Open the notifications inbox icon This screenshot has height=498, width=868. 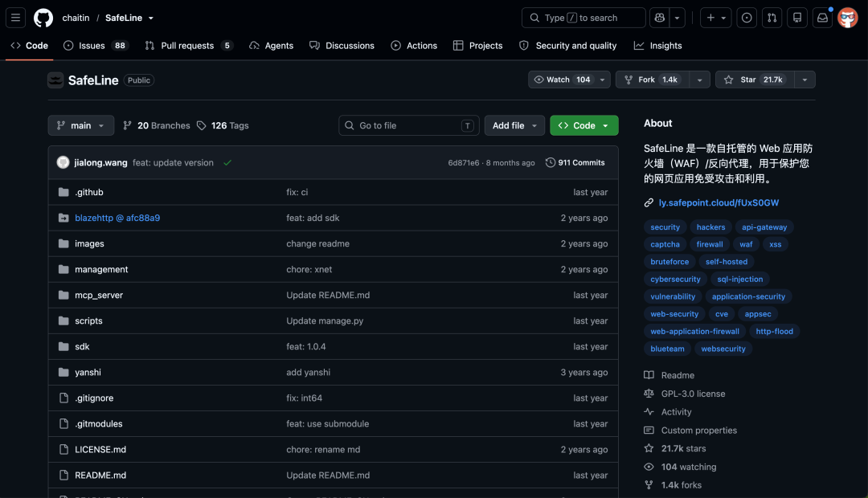point(823,18)
